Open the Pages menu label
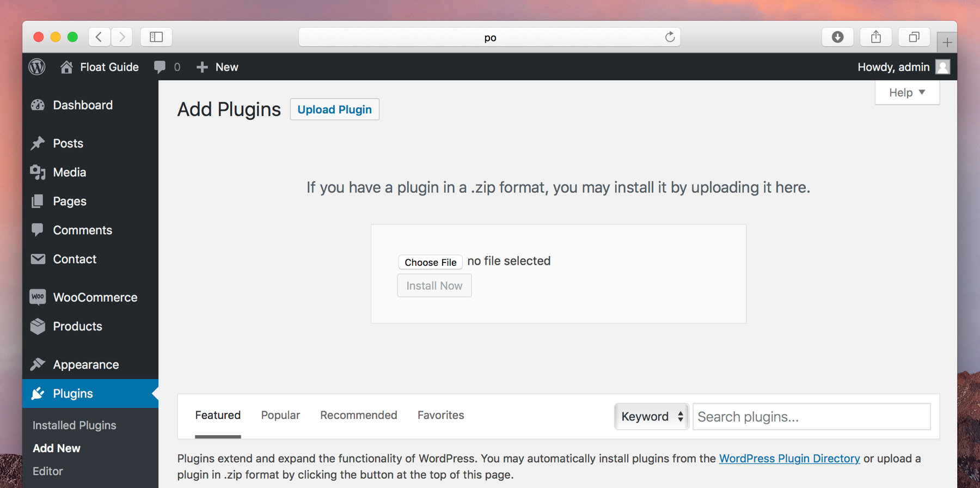 (70, 201)
